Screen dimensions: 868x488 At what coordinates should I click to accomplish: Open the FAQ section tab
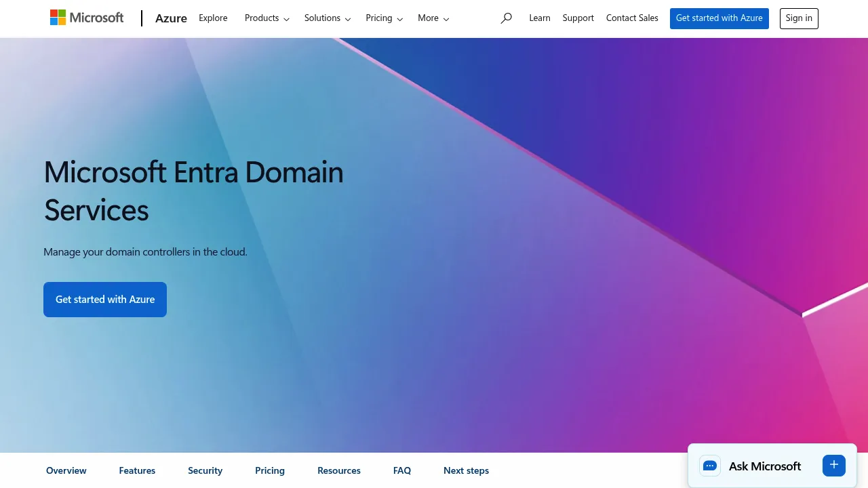[x=402, y=470]
